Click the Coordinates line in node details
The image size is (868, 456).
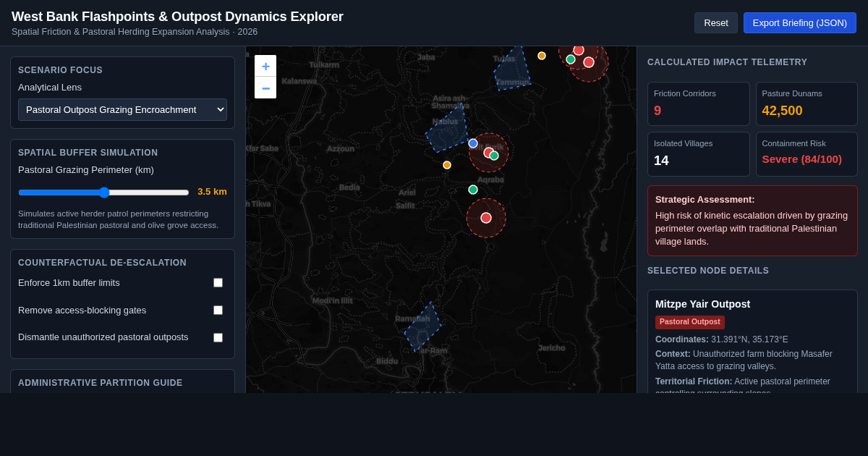(722, 339)
